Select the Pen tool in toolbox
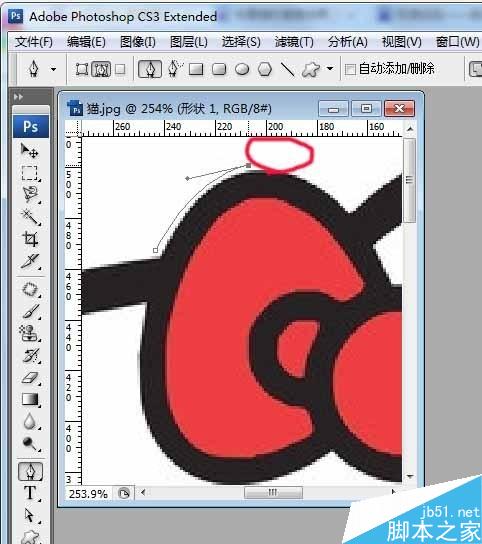This screenshot has width=482, height=544. (31, 471)
